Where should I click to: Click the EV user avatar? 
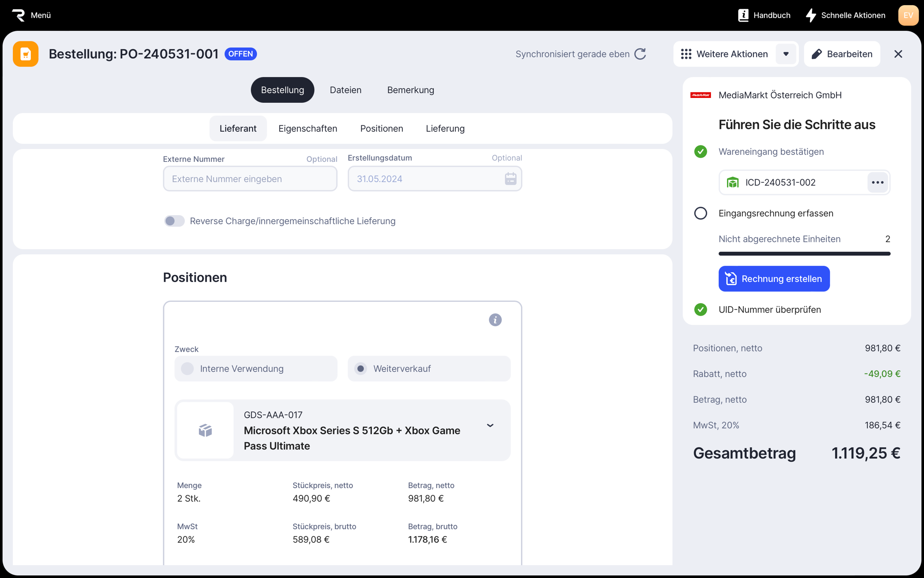click(908, 15)
